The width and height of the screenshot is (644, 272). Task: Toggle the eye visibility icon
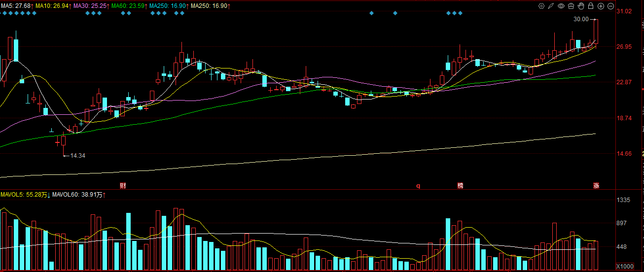pos(561,6)
